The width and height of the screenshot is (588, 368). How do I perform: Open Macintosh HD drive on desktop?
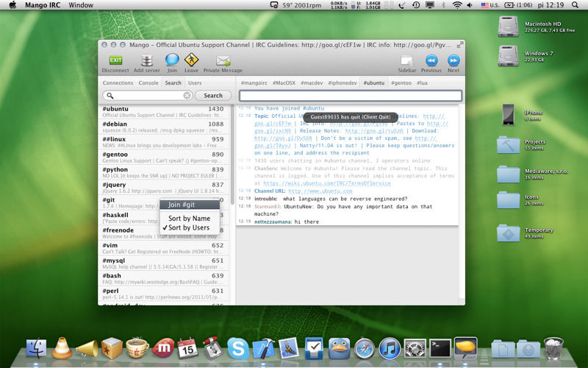click(508, 26)
